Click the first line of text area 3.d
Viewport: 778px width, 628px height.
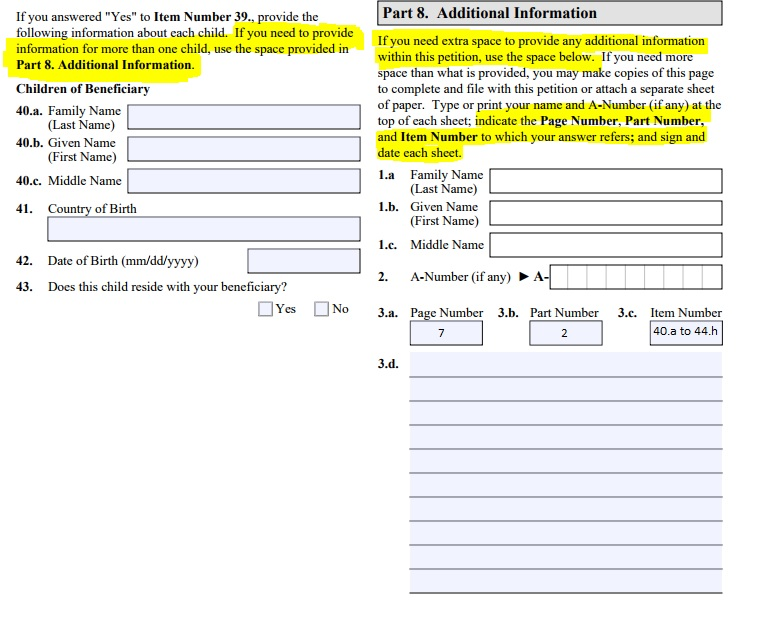pyautogui.click(x=565, y=365)
